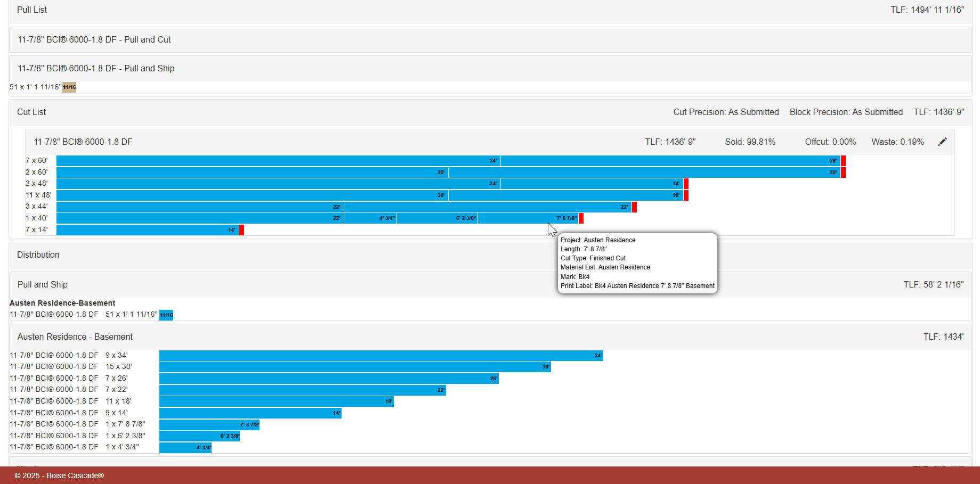The image size is (980, 484).
Task: Collapse the Austen Residence - Basement panel
Action: click(x=490, y=337)
